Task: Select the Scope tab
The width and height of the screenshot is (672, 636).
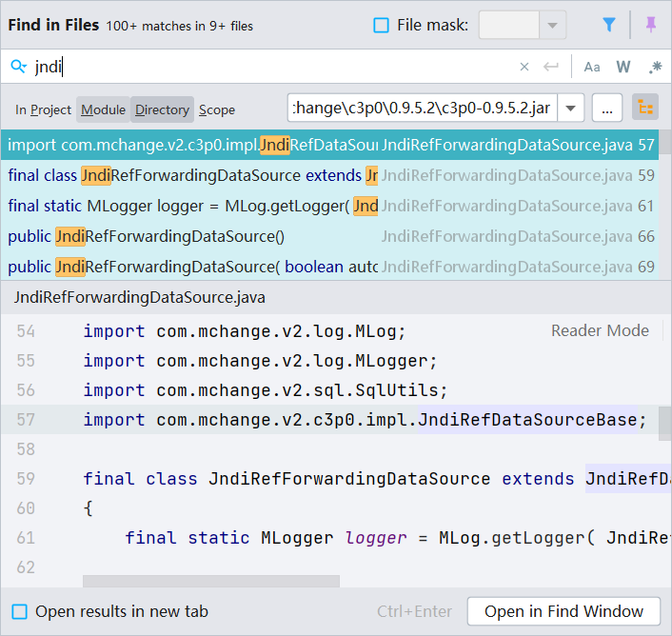Action: pyautogui.click(x=217, y=109)
